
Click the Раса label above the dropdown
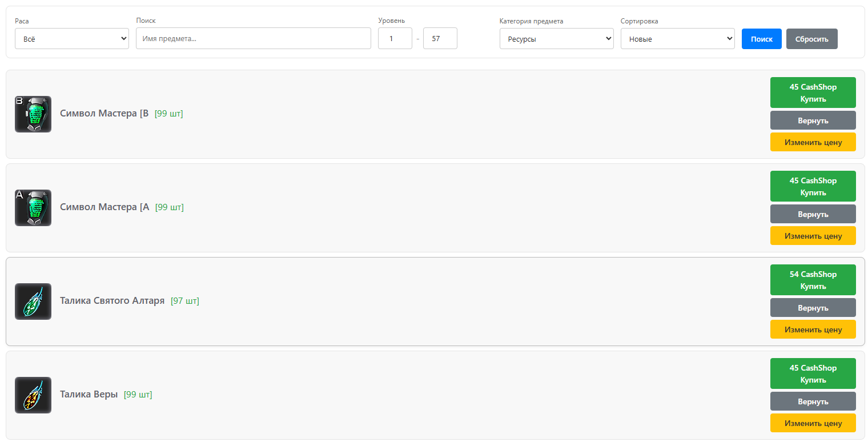click(x=22, y=21)
